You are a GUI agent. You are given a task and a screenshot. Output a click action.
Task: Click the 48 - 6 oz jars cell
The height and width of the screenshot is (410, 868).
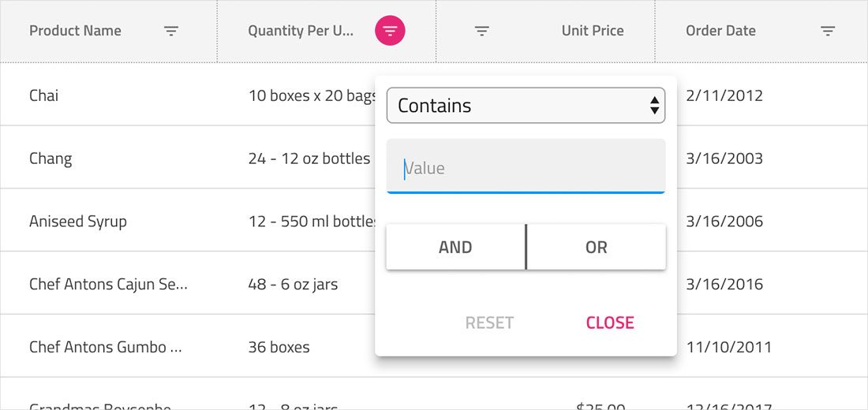coord(293,285)
